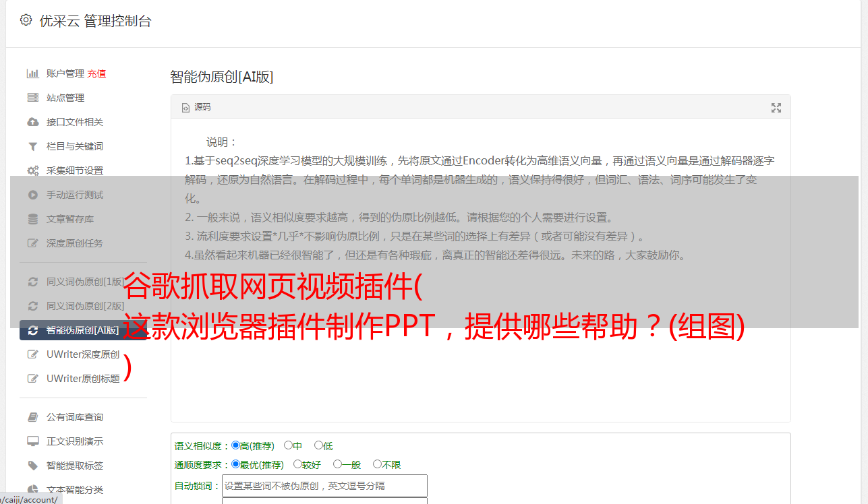Open 智能提取标签 tag icon
This screenshot has height=504, width=868.
(32, 466)
